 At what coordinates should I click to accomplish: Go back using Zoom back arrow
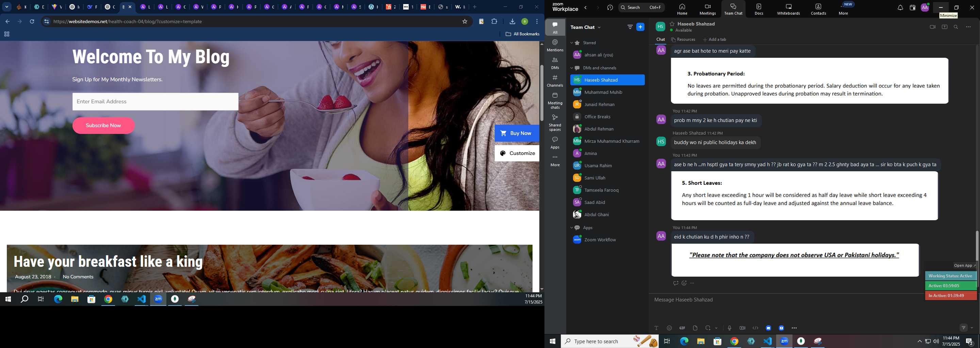586,7
